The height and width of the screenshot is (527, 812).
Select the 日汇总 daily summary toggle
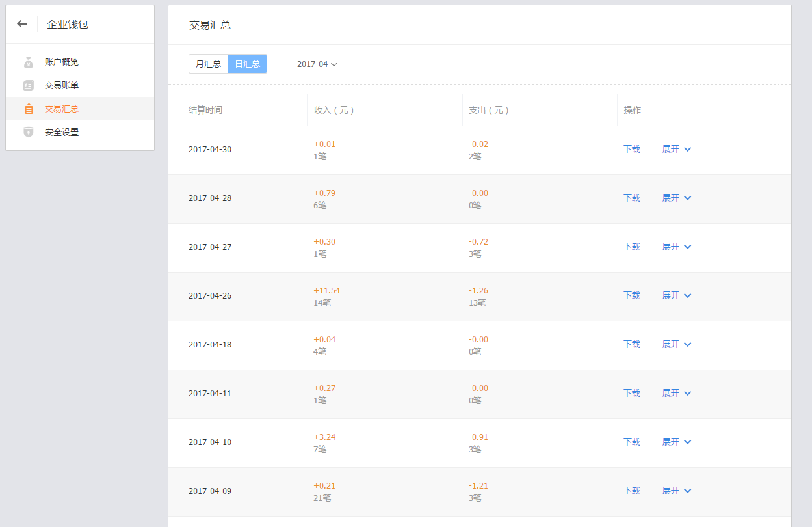247,64
